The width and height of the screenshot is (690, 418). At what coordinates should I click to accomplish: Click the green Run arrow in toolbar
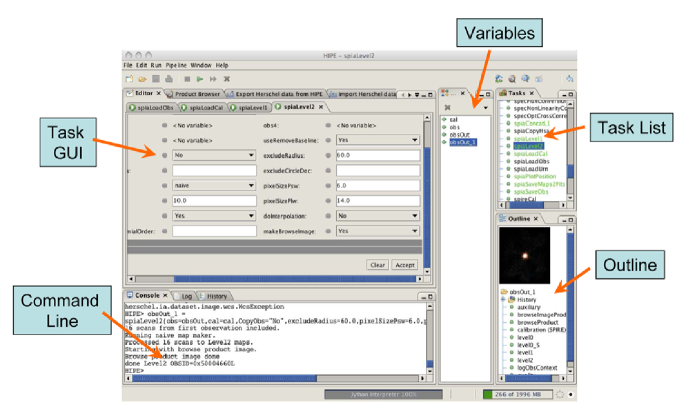click(x=199, y=78)
